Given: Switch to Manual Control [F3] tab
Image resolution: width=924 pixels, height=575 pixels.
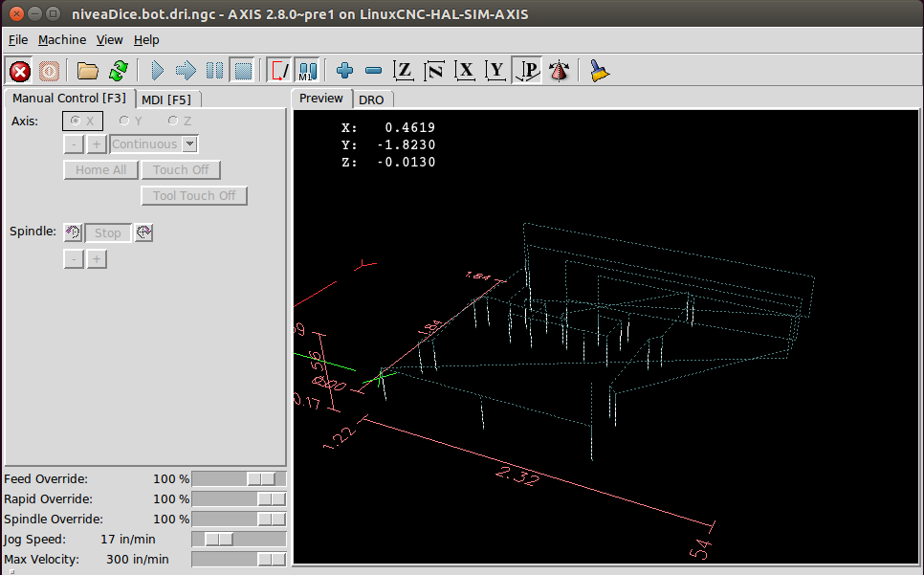Looking at the screenshot, I should tap(70, 99).
